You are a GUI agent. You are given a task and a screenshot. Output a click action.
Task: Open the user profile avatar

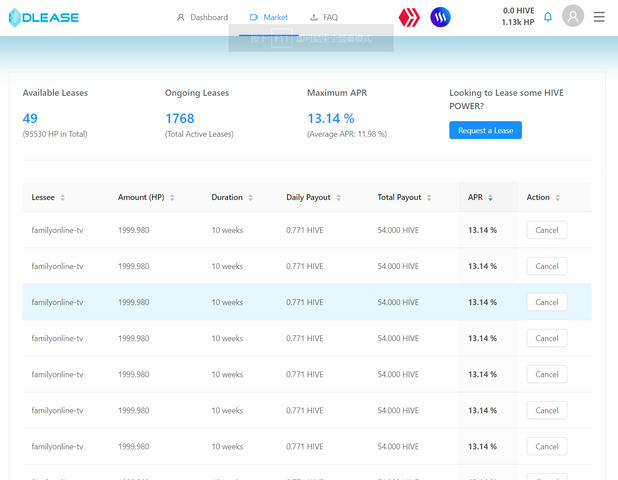(x=573, y=17)
